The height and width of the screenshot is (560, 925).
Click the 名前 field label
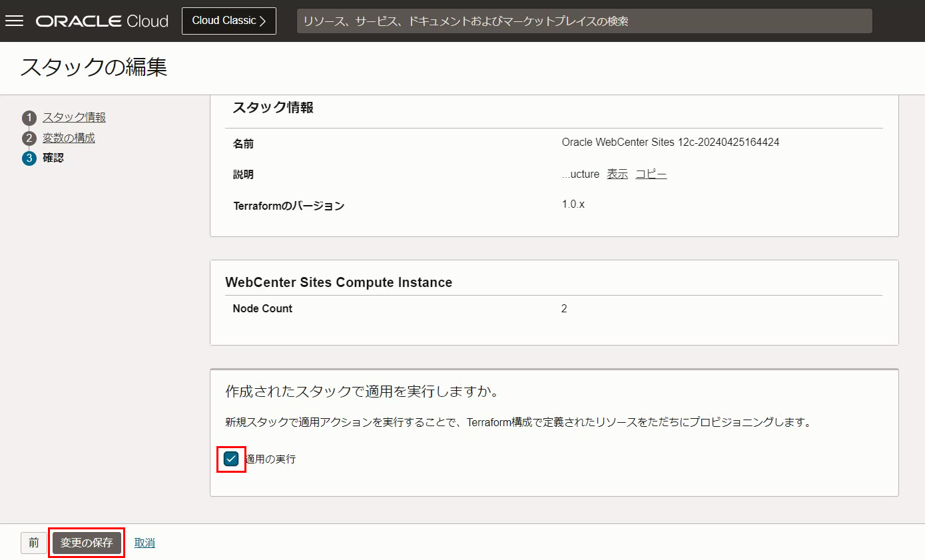pyautogui.click(x=243, y=144)
